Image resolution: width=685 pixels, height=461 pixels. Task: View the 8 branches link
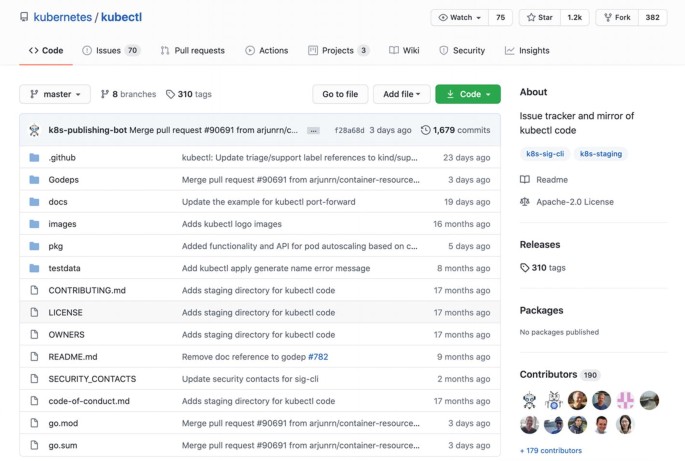(128, 94)
